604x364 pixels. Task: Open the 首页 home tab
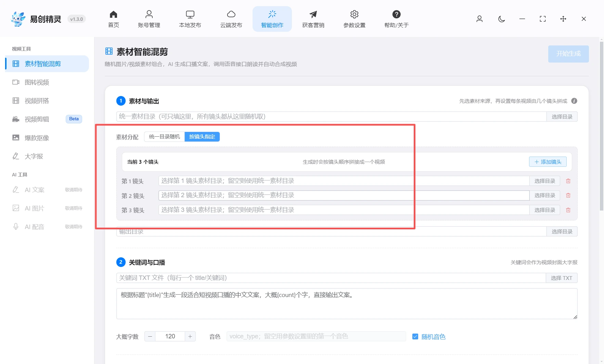coord(113,19)
